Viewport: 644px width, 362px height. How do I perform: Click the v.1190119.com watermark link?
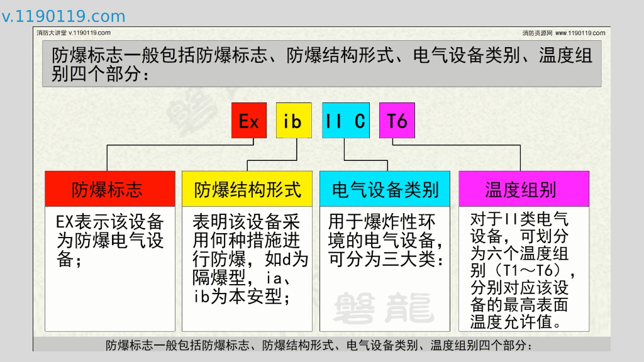click(64, 16)
